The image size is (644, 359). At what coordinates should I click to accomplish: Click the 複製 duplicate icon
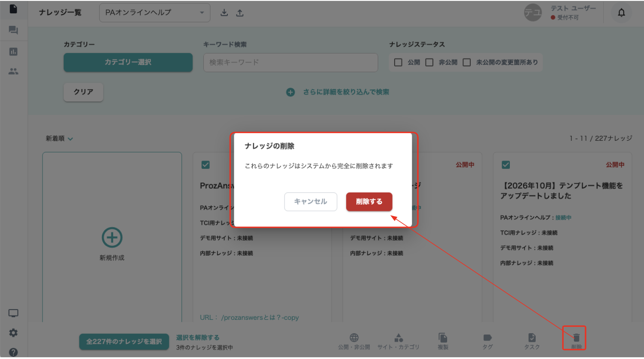pyautogui.click(x=443, y=337)
